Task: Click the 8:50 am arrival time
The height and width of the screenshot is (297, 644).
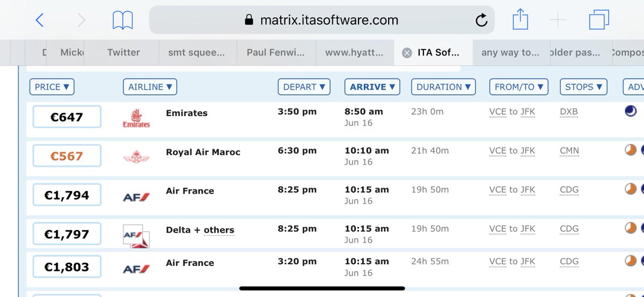Action: 364,112
